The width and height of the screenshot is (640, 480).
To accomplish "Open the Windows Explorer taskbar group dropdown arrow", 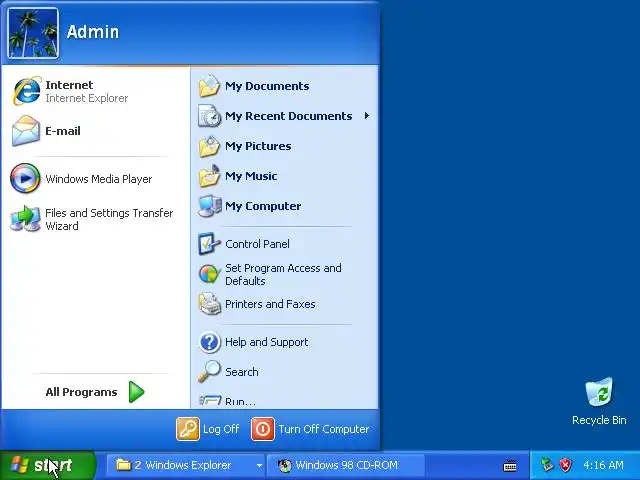I will [259, 465].
